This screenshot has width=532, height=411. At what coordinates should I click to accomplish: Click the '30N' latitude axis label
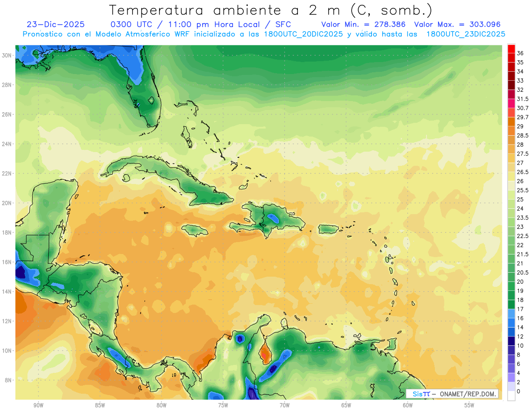[x=7, y=55]
